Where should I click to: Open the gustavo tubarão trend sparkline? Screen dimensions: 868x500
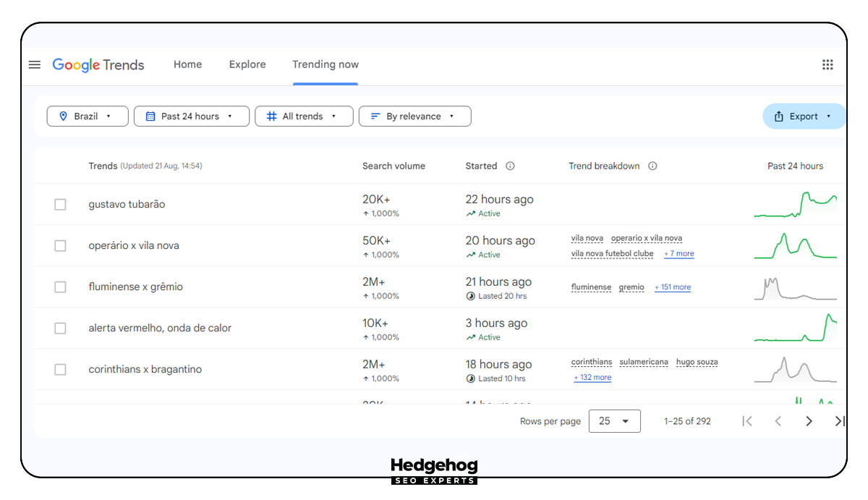(796, 205)
